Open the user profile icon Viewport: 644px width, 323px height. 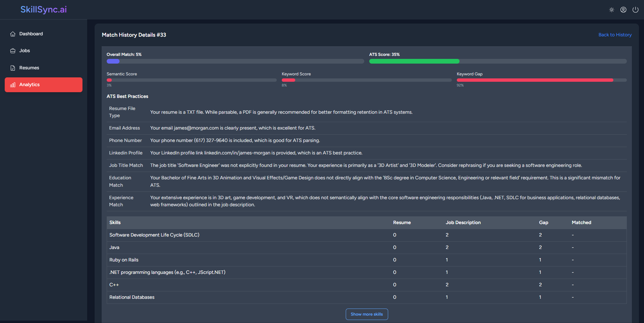pyautogui.click(x=623, y=10)
